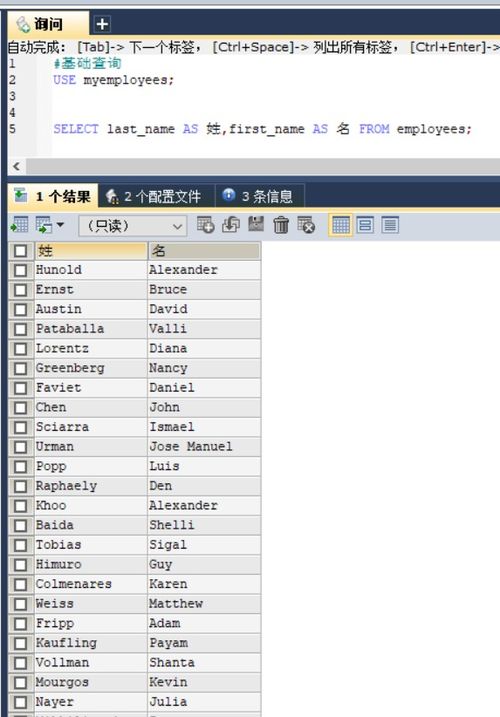Tick the checkbox for the Chen row
Screen dimensions: 500x717
tap(21, 408)
